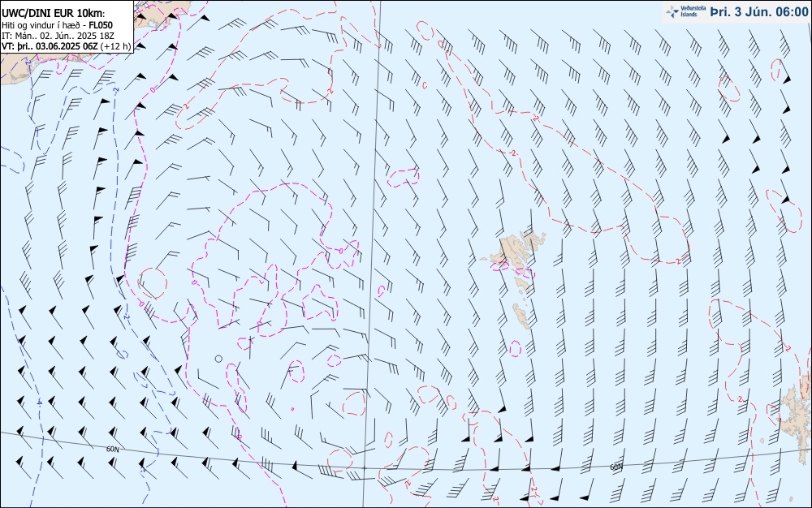Click the right '60N' latitude label

[x=616, y=467]
